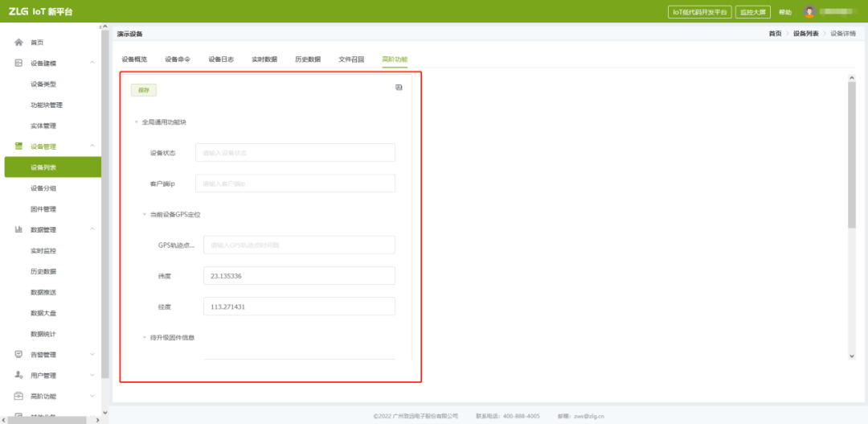Collapse the 当前设备GPS定位 section triangle

(144, 215)
